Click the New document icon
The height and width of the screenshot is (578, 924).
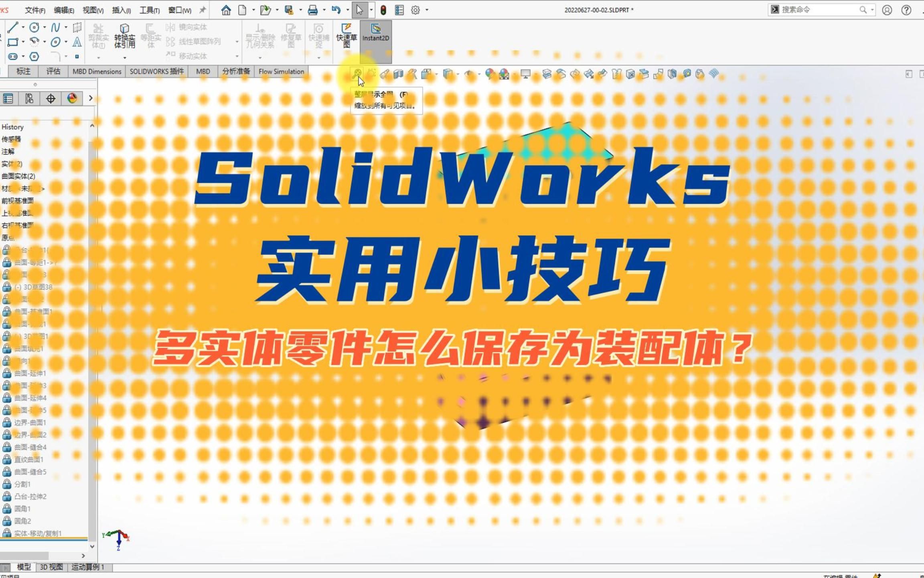click(x=242, y=10)
